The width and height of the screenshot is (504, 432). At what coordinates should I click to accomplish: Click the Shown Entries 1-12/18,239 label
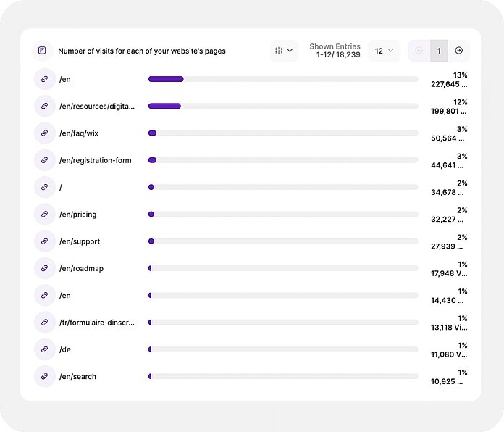tap(334, 51)
